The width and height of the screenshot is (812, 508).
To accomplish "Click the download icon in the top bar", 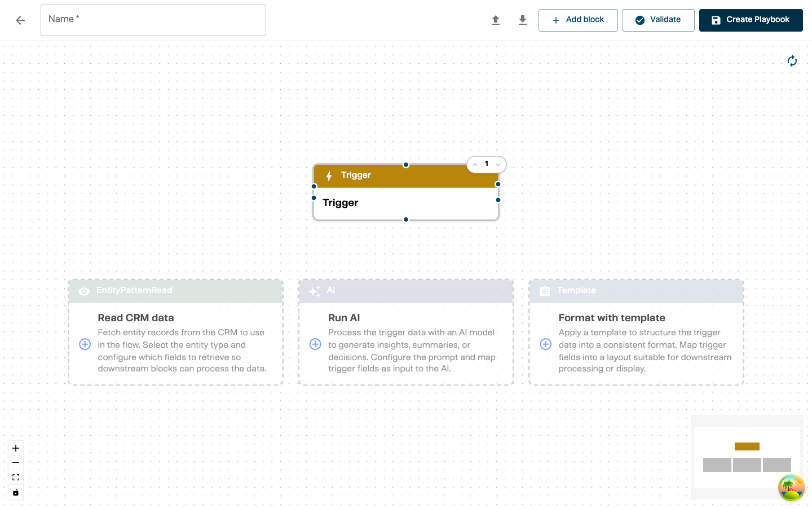I will coord(523,20).
